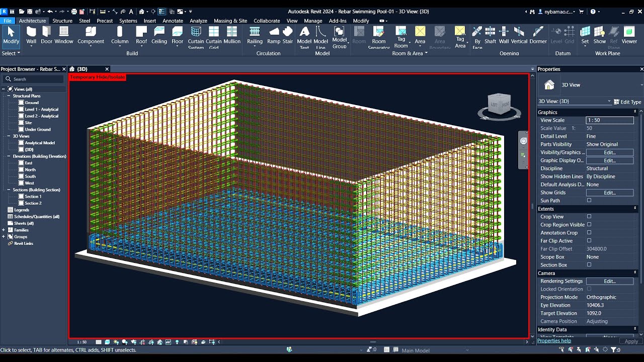This screenshot has height=362, width=644.
Task: Select the Shaft opening tool
Action: point(490,35)
